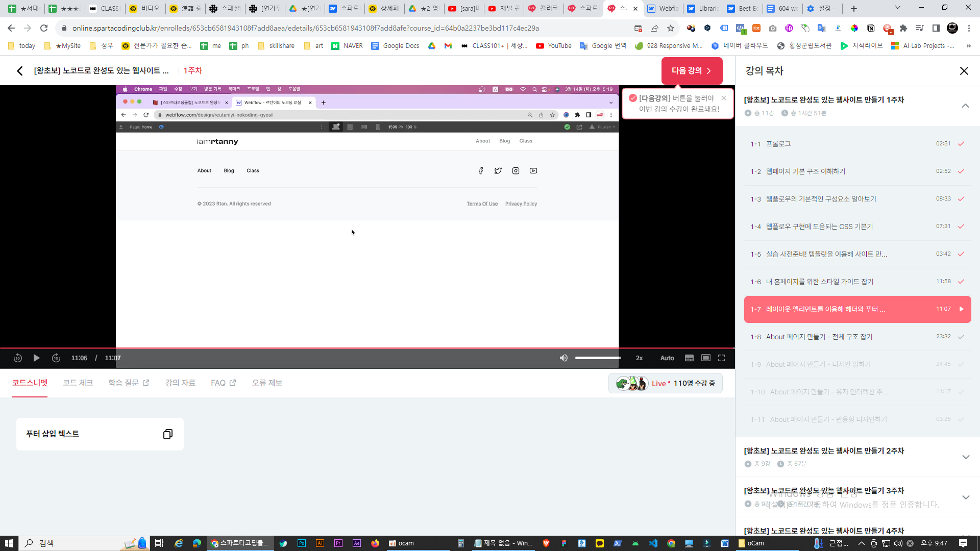Viewport: 980px width, 551px height.
Task: Open the Google Docs bookmark
Action: (395, 46)
